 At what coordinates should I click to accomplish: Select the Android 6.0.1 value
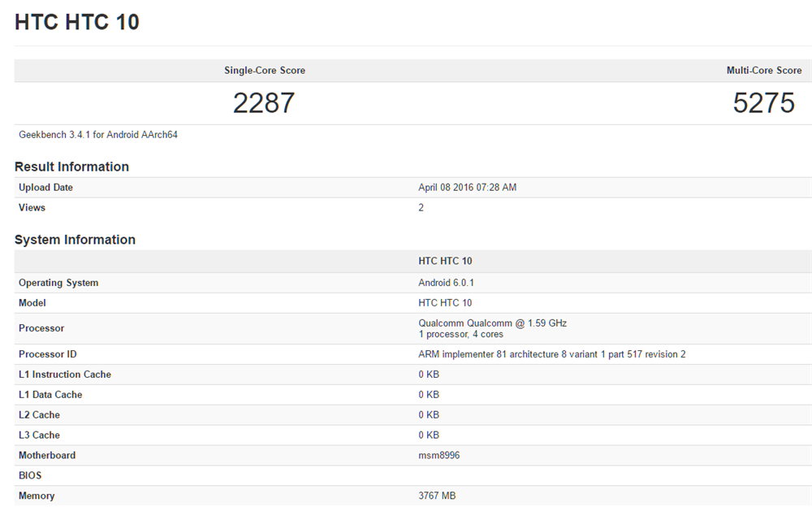click(x=447, y=283)
